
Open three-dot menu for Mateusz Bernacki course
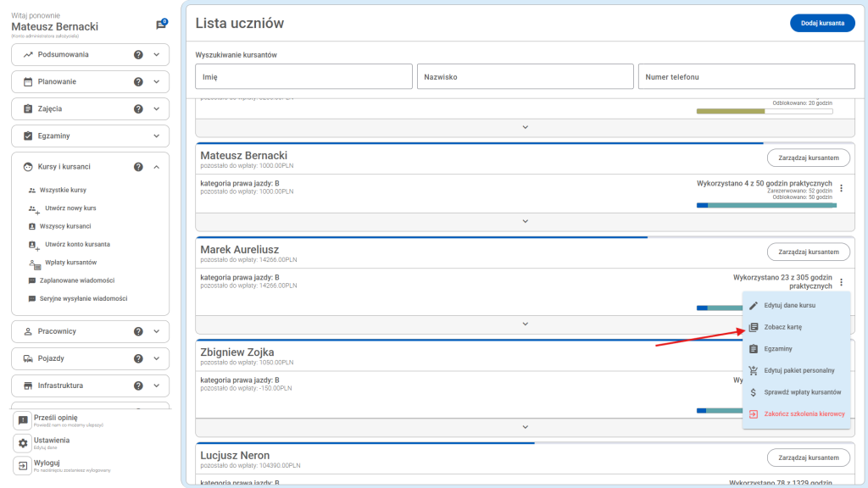point(841,188)
